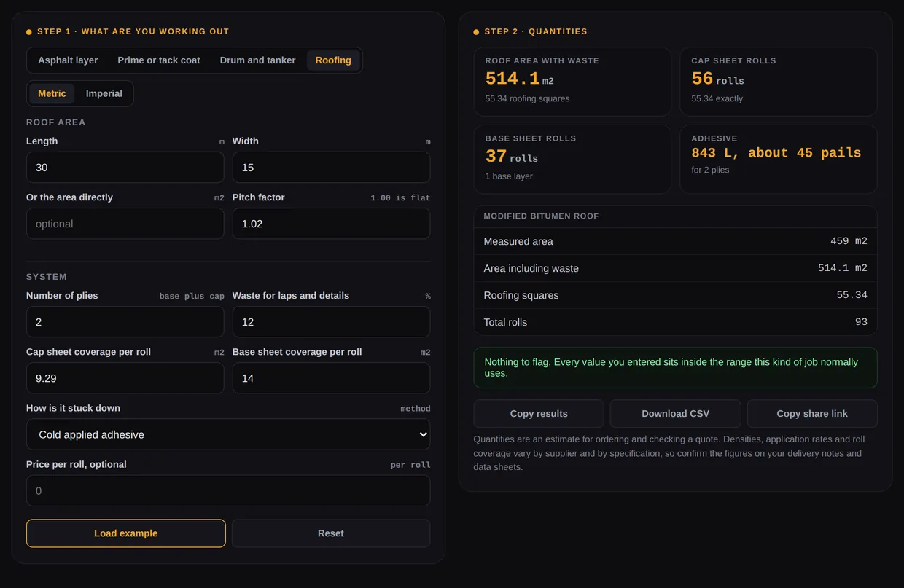Click the Copy share link button
The height and width of the screenshot is (588, 904).
(x=812, y=414)
